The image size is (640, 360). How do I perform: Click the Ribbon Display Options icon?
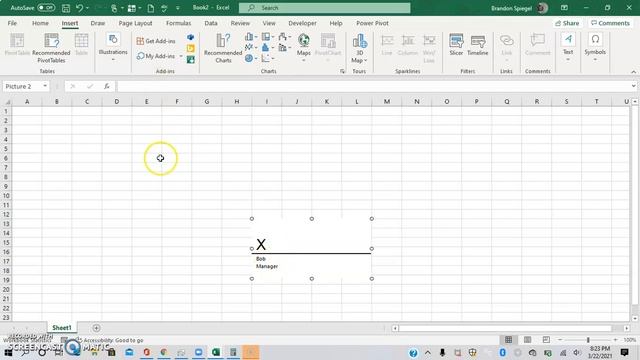pos(564,8)
